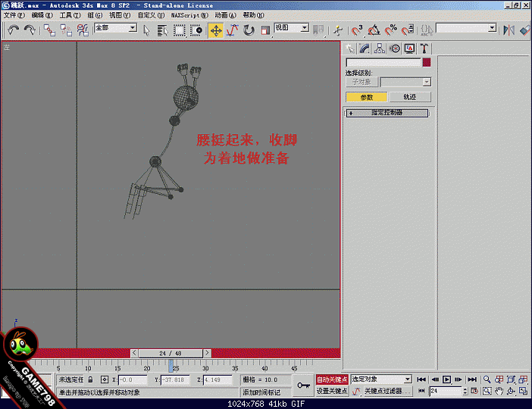Click the Bind to Space Warp icon

pyautogui.click(x=83, y=30)
